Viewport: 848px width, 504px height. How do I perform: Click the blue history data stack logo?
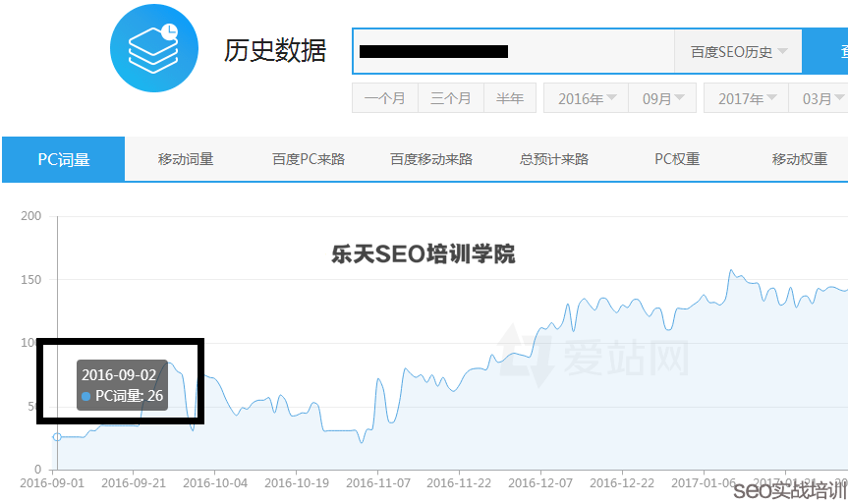(154, 48)
